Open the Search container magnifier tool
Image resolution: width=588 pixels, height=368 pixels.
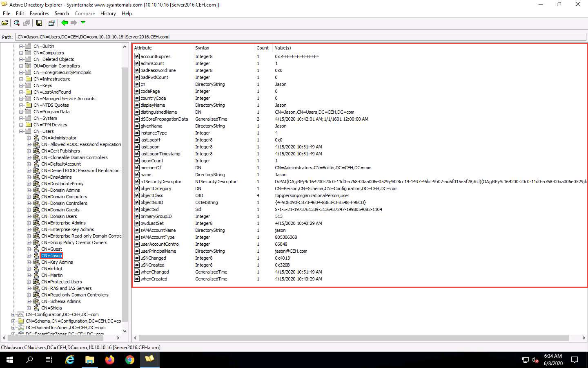click(x=17, y=23)
